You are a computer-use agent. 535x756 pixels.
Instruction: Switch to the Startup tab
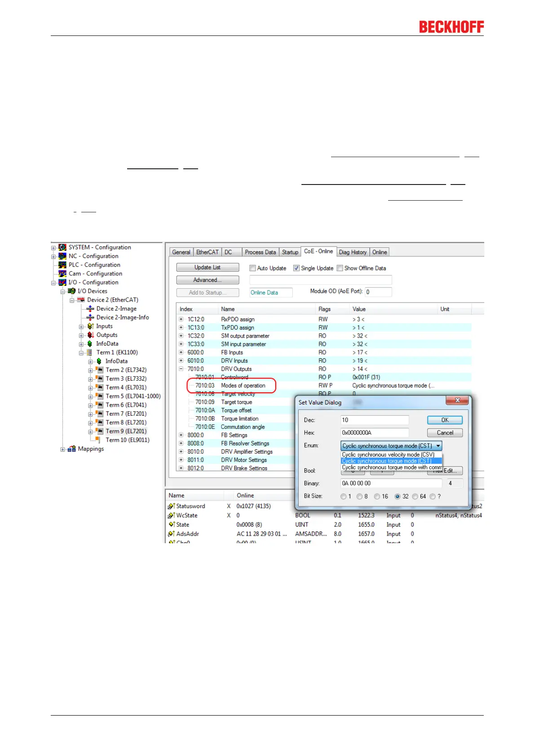tap(290, 252)
